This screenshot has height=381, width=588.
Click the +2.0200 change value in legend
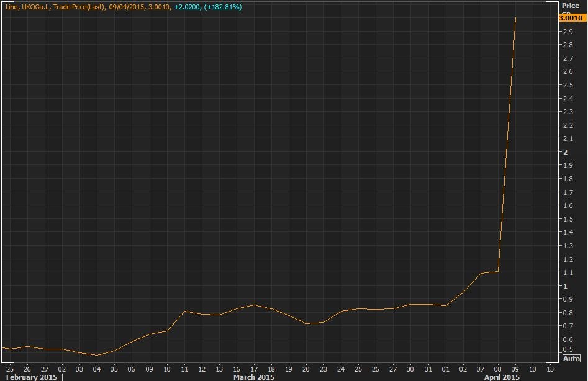point(187,7)
